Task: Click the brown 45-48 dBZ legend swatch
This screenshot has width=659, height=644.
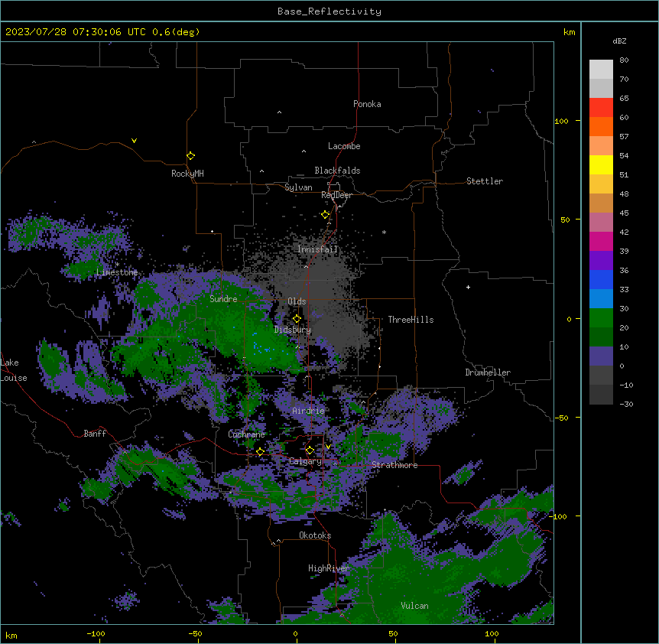Action: [x=601, y=203]
